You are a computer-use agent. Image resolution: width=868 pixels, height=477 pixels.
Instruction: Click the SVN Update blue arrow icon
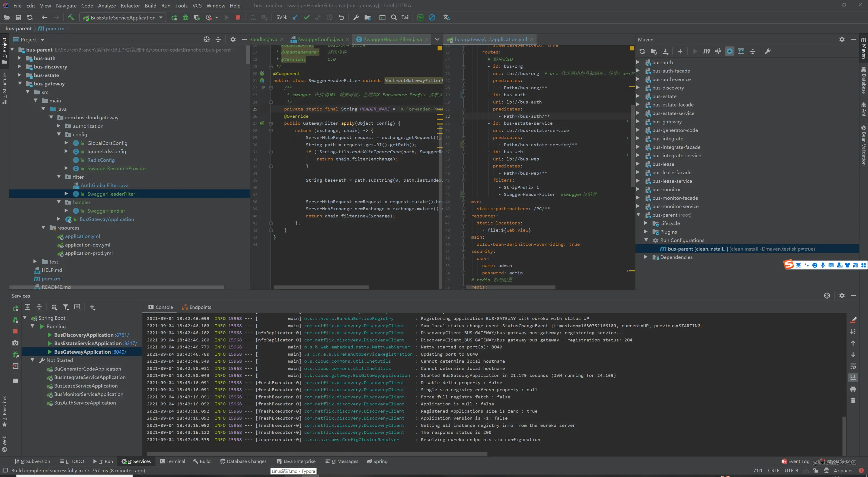coord(295,18)
